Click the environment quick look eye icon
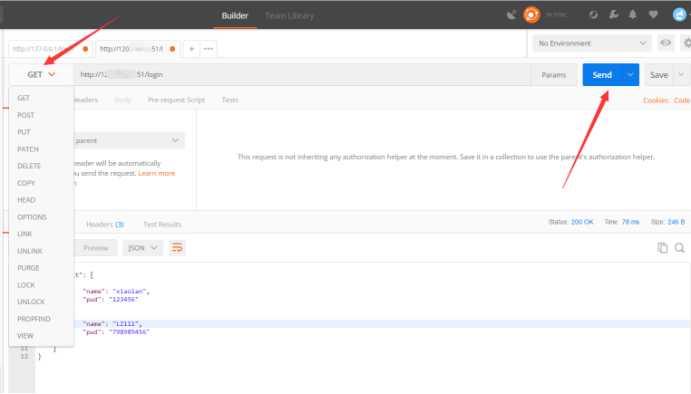The height and width of the screenshot is (394, 691). click(x=665, y=43)
